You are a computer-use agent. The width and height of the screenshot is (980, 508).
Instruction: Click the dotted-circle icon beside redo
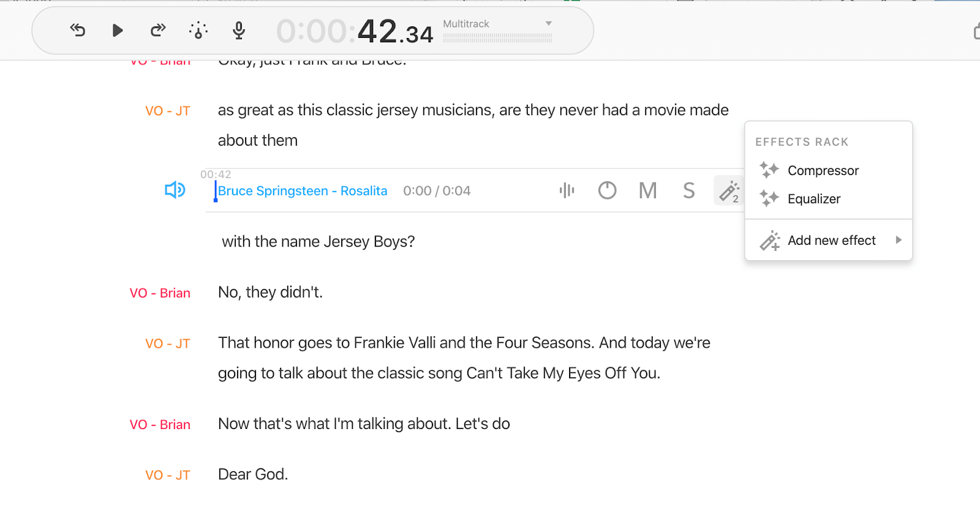coord(198,30)
